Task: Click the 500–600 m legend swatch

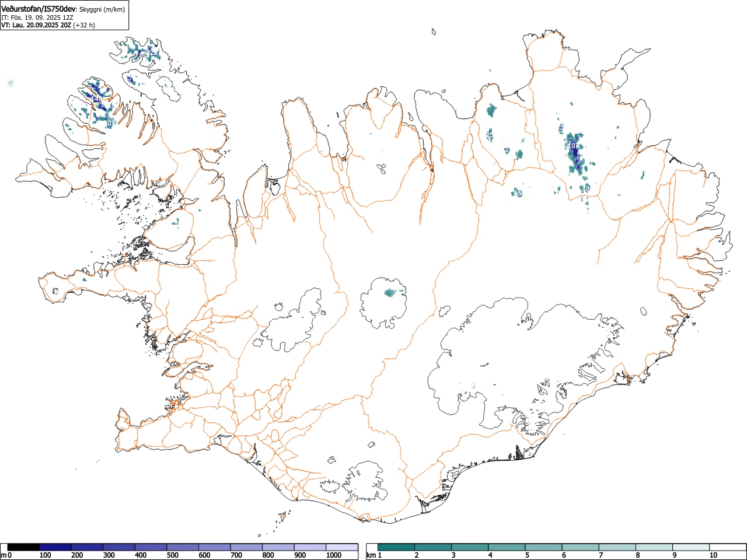Action: pos(183,547)
